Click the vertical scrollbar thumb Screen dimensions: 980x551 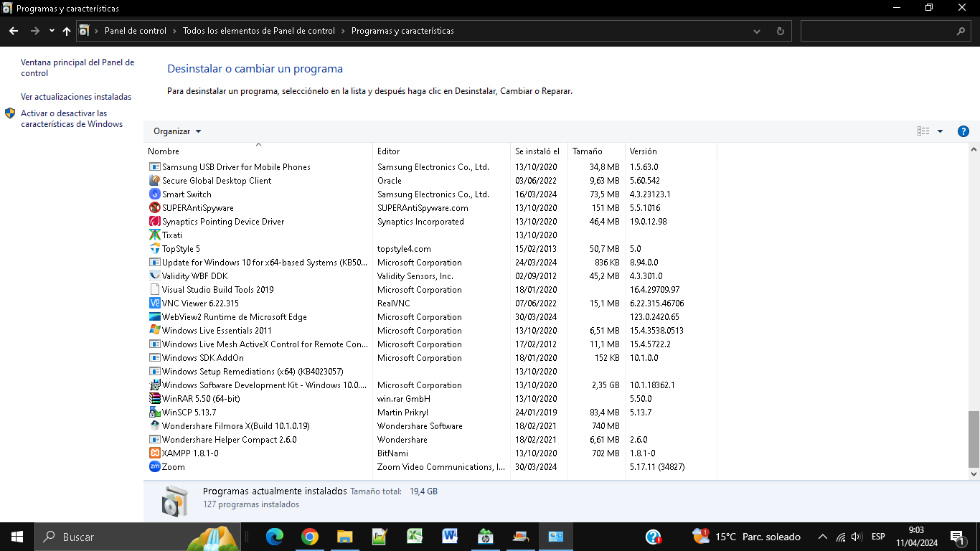(974, 439)
